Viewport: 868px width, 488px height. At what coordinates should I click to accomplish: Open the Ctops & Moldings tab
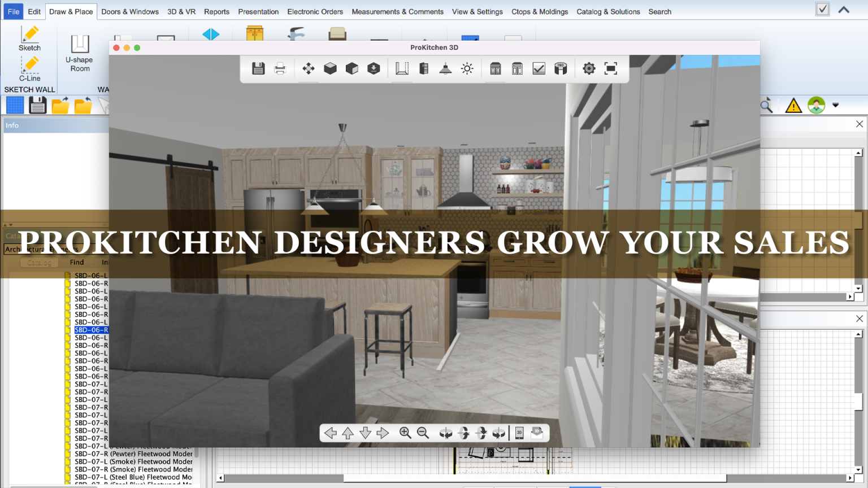coord(540,11)
